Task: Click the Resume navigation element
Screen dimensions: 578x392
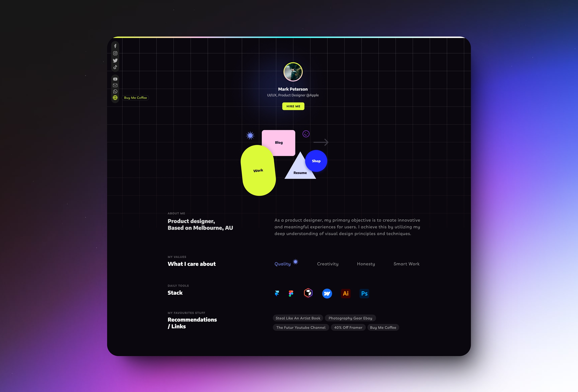Action: click(x=300, y=172)
